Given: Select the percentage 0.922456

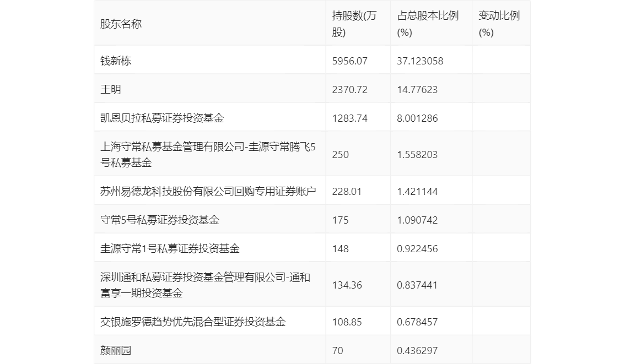Looking at the screenshot, I should click(x=417, y=249).
